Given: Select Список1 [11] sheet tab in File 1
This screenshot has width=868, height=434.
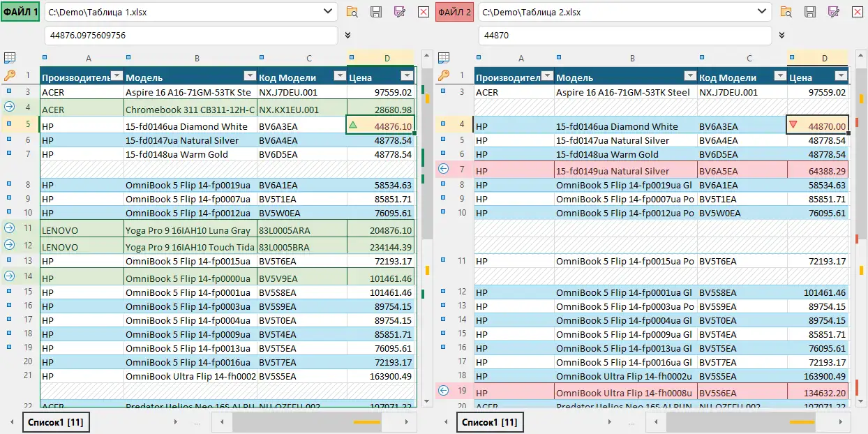Looking at the screenshot, I should tap(57, 422).
